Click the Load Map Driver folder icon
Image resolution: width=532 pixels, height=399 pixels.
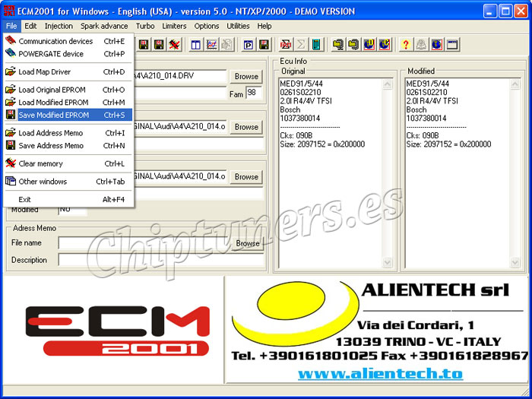pos(11,71)
